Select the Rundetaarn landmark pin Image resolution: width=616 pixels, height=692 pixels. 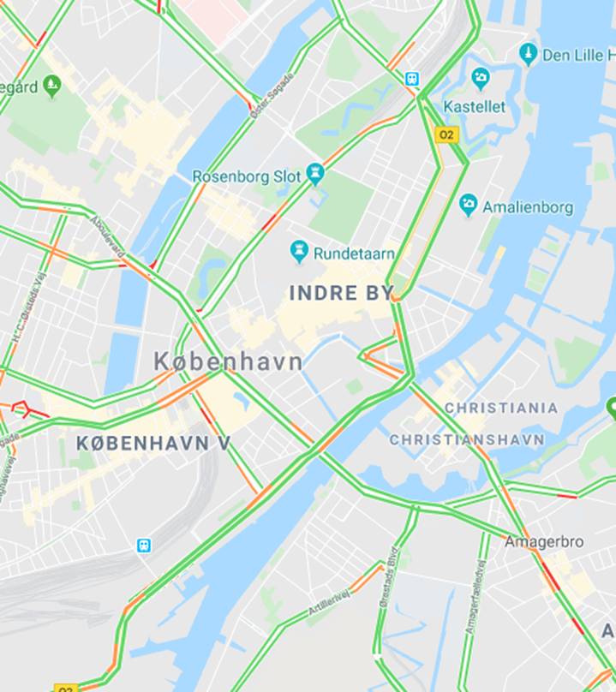[x=299, y=252]
